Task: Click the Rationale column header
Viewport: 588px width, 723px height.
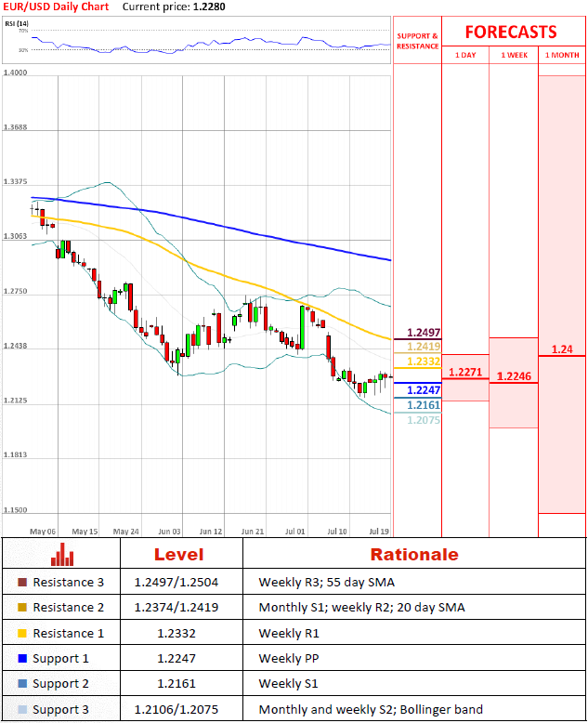Action: [x=414, y=554]
